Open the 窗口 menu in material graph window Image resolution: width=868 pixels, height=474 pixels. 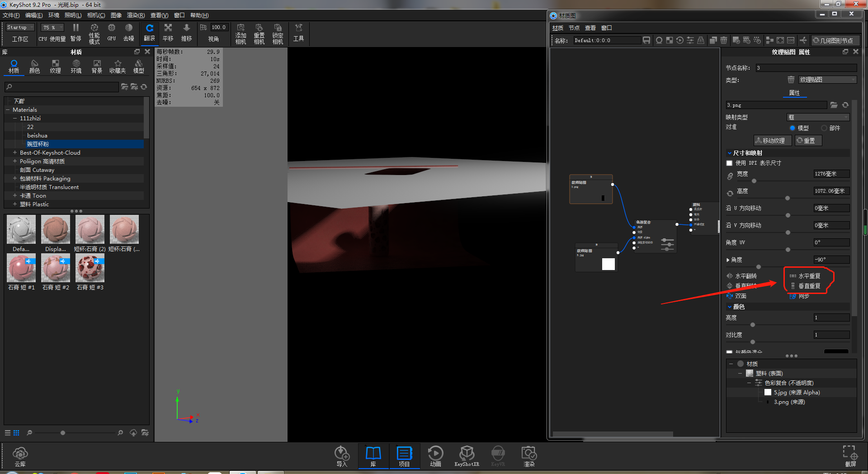coord(606,28)
